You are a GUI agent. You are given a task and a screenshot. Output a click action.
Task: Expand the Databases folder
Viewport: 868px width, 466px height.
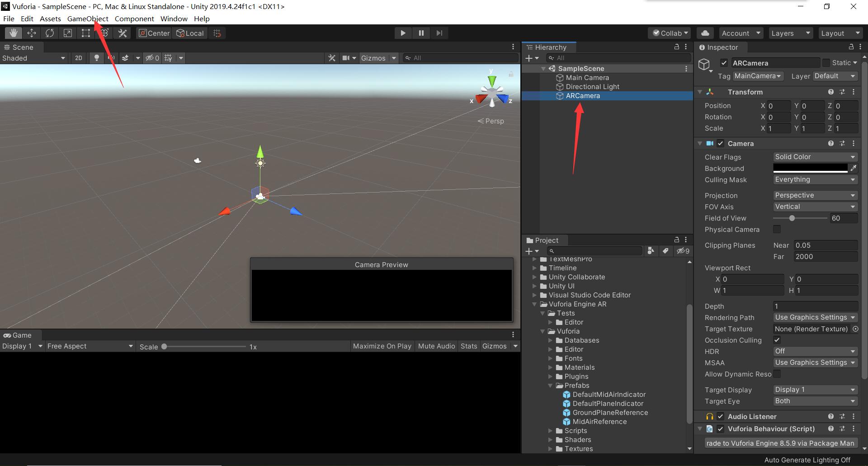point(551,340)
